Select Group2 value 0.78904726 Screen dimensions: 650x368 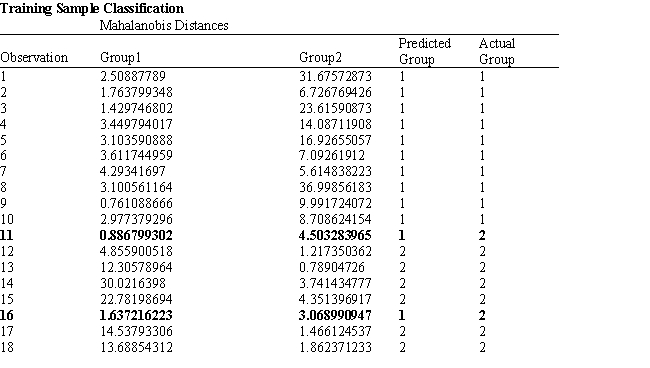coord(332,267)
